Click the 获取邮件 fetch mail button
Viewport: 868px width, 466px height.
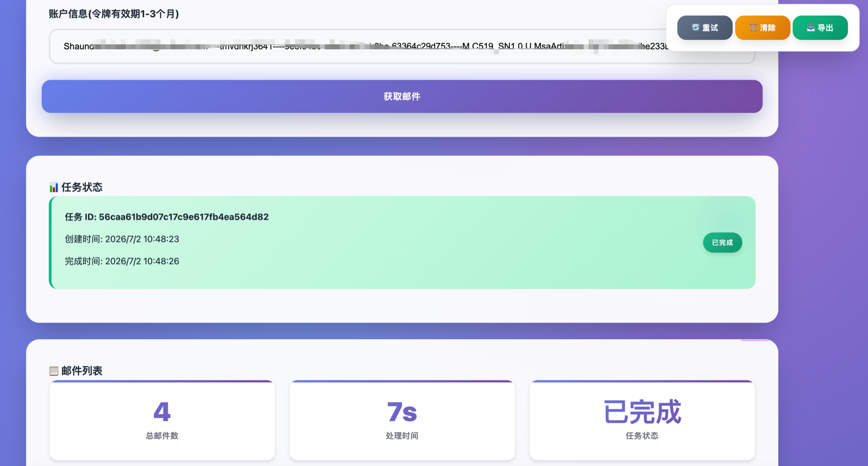402,96
